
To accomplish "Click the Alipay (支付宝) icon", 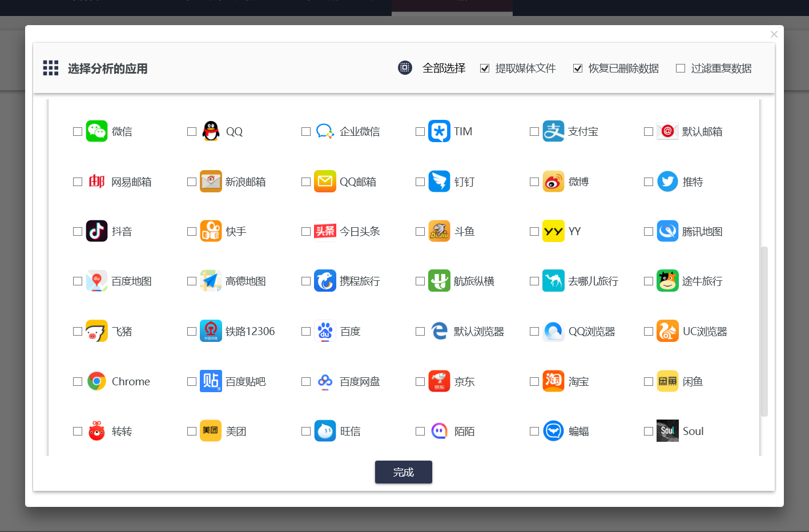I will [553, 131].
